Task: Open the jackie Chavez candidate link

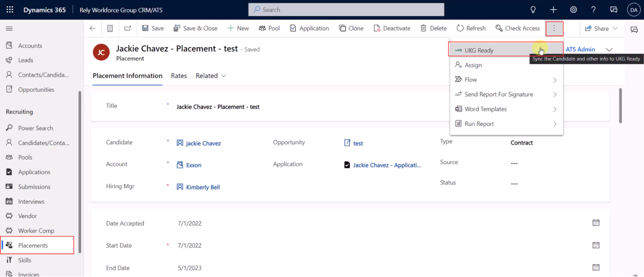Action: coord(203,143)
